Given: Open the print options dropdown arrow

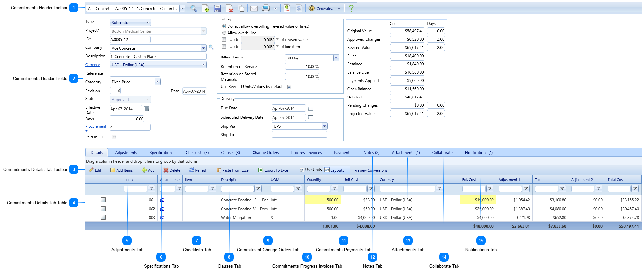Looking at the screenshot, I should point(275,9).
